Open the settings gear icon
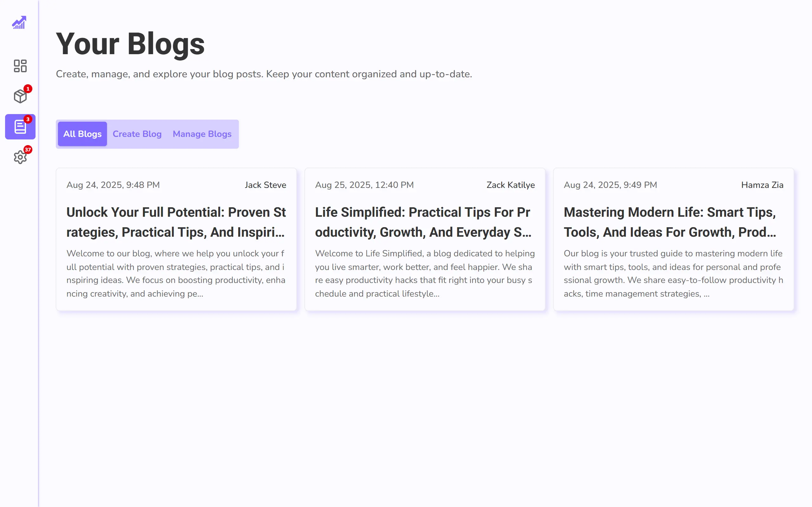812x507 pixels. (20, 157)
